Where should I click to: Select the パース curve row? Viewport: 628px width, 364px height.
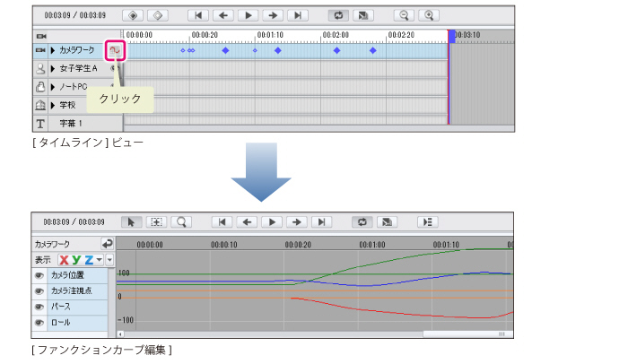[77, 308]
